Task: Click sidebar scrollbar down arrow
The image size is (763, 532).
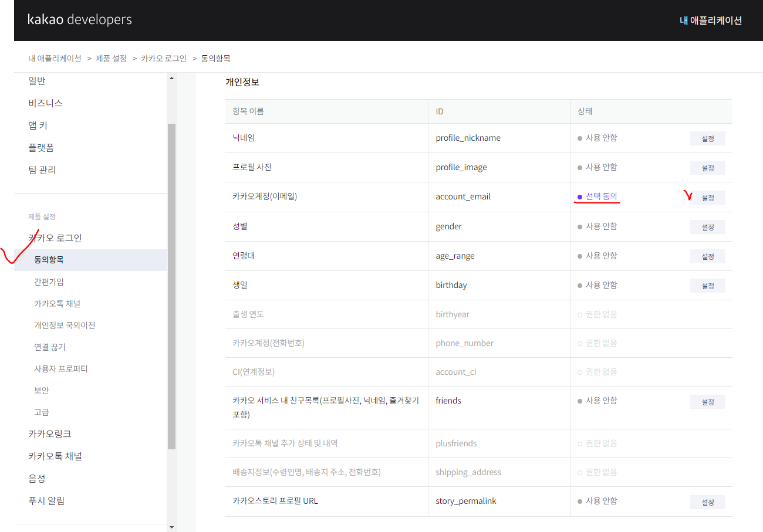Action: pyautogui.click(x=171, y=527)
